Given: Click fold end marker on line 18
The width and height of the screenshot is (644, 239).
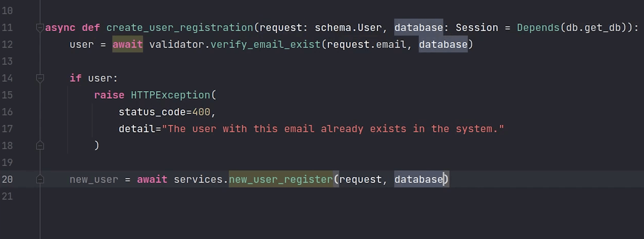Looking at the screenshot, I should (40, 145).
